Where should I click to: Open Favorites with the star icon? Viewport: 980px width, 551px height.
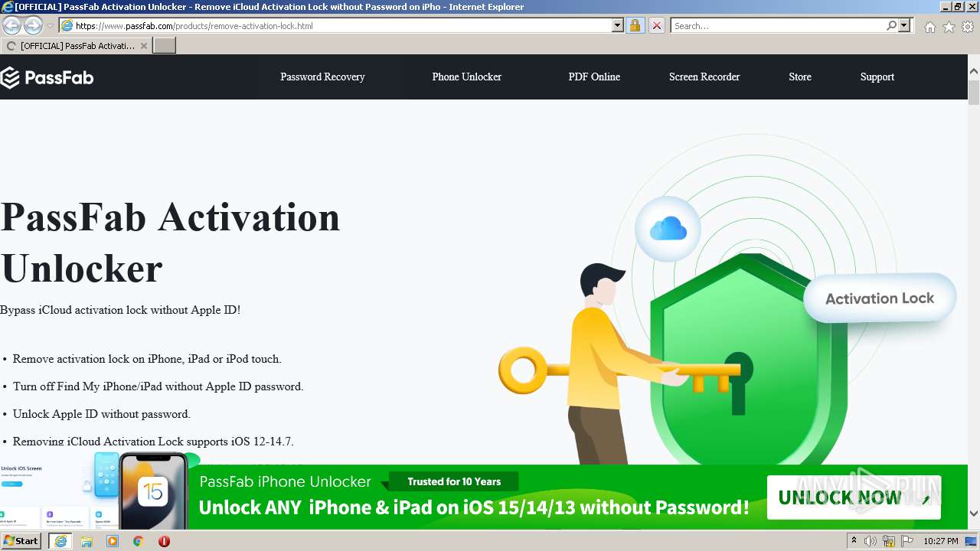pos(949,27)
